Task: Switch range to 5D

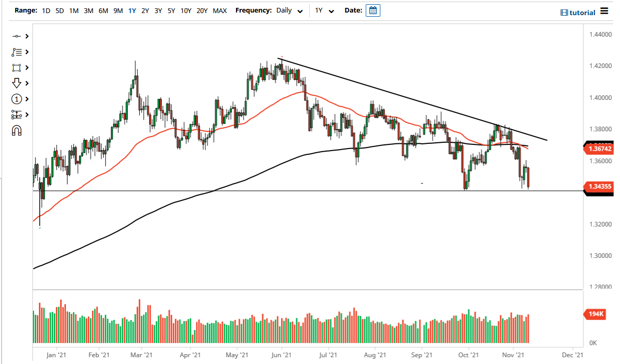Action: 59,10
